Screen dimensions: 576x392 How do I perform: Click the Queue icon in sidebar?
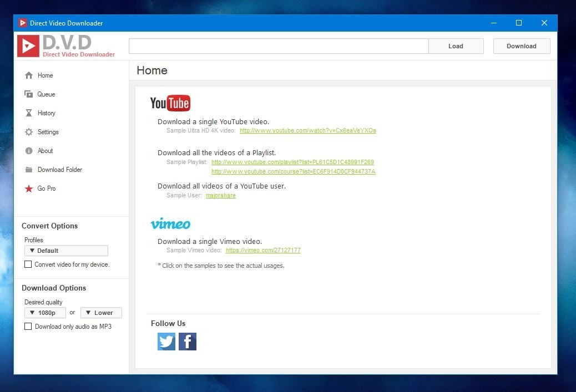(29, 94)
